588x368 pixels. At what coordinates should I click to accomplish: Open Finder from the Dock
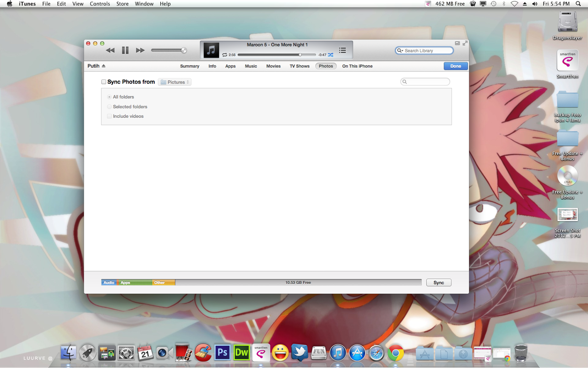pyautogui.click(x=68, y=353)
